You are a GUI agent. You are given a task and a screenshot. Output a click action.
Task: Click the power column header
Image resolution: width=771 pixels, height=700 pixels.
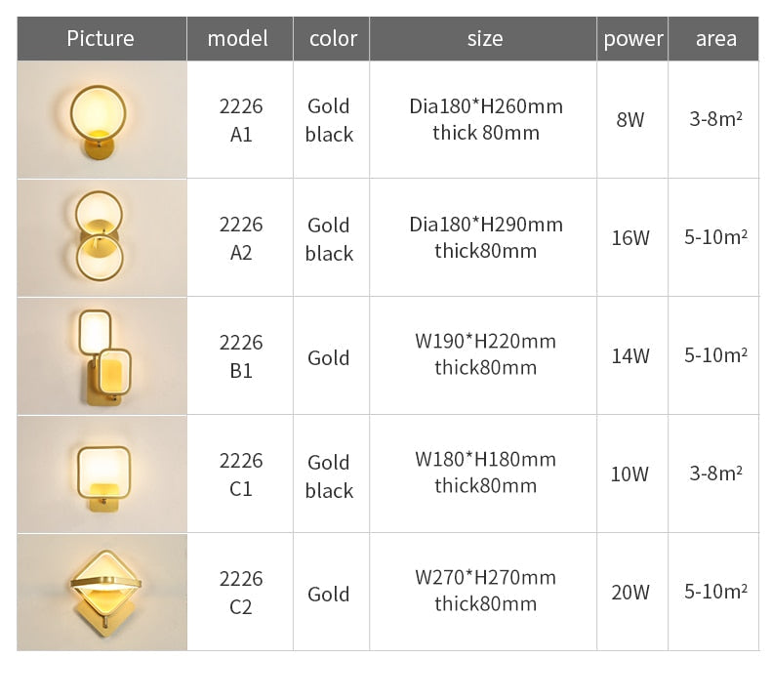(x=632, y=38)
